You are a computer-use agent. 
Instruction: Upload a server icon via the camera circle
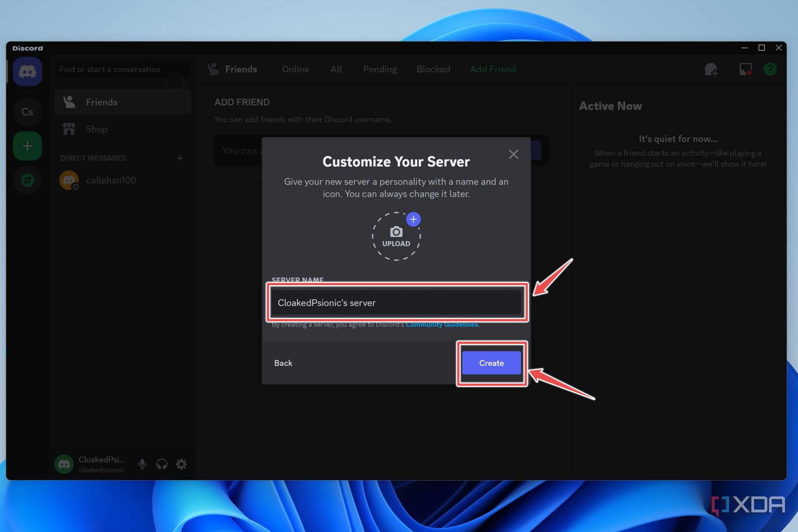coord(396,236)
